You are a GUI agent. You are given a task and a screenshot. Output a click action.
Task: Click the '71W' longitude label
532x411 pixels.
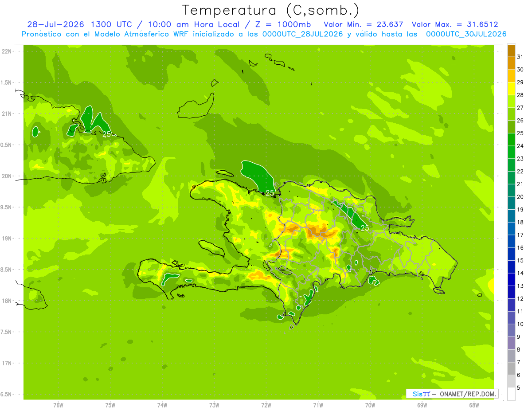pos(318,405)
